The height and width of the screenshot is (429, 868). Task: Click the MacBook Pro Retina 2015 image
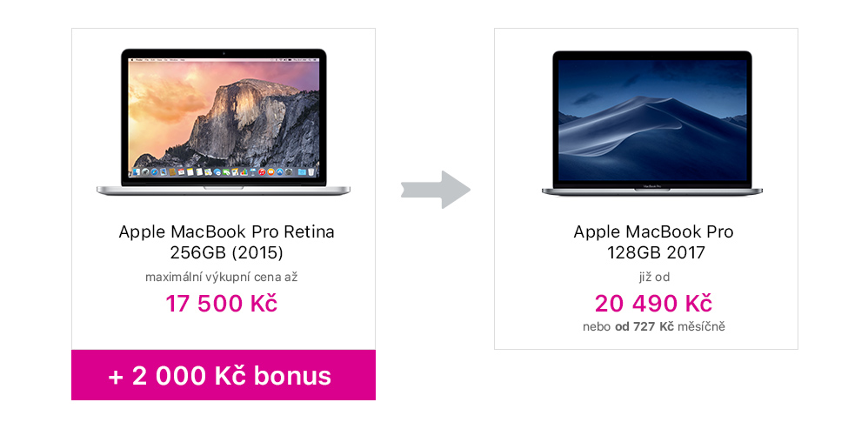224,122
